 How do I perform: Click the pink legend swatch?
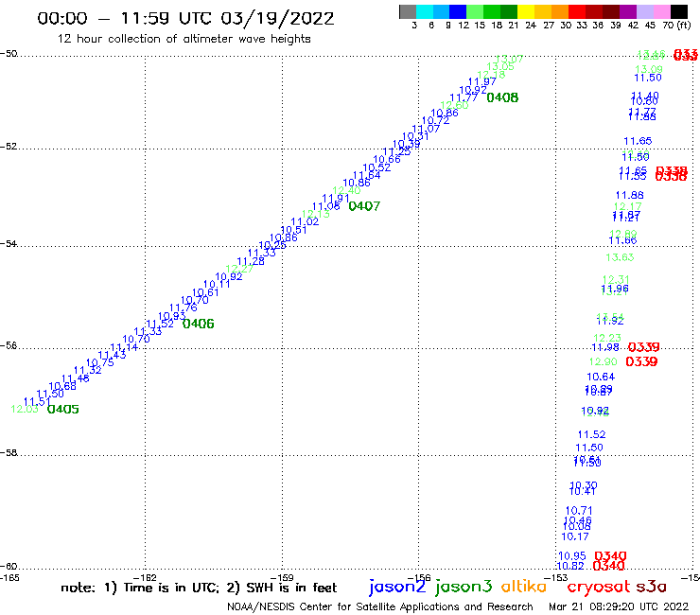[661, 11]
